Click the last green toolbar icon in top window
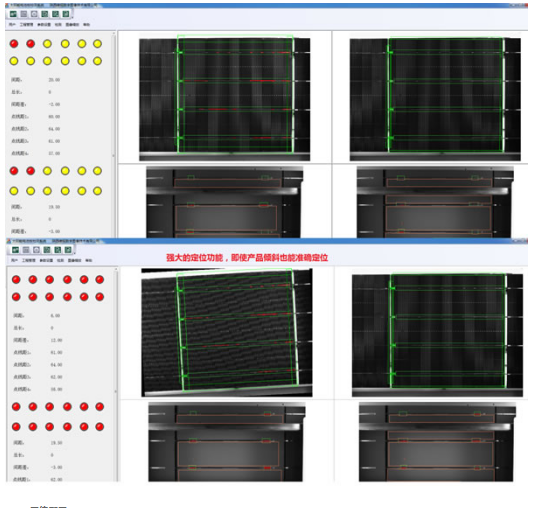This screenshot has height=508, width=546. point(66,14)
